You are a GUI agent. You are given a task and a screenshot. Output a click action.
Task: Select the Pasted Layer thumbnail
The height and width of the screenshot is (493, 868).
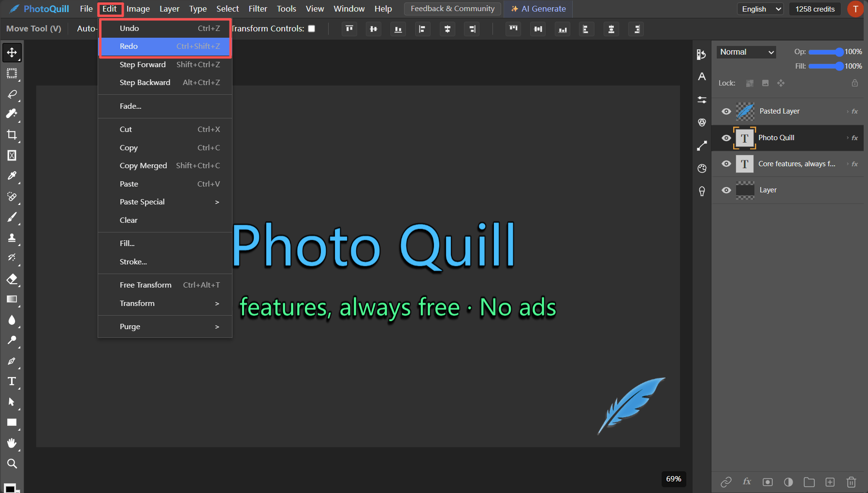[745, 111]
